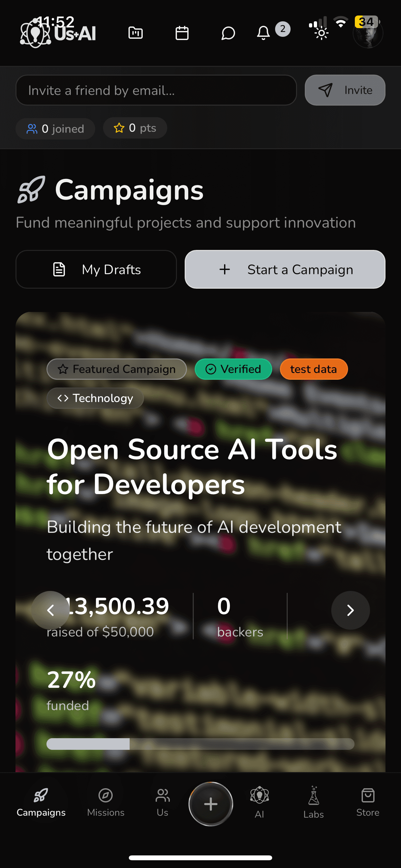Open the chat messages icon

click(228, 33)
